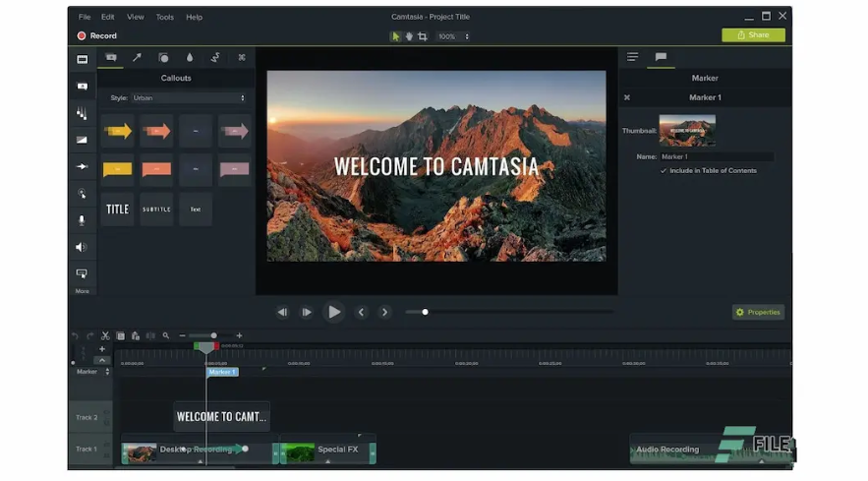Click the Marker 1 flag on the timeline
Viewport: 868px width, 481px height.
[222, 372]
